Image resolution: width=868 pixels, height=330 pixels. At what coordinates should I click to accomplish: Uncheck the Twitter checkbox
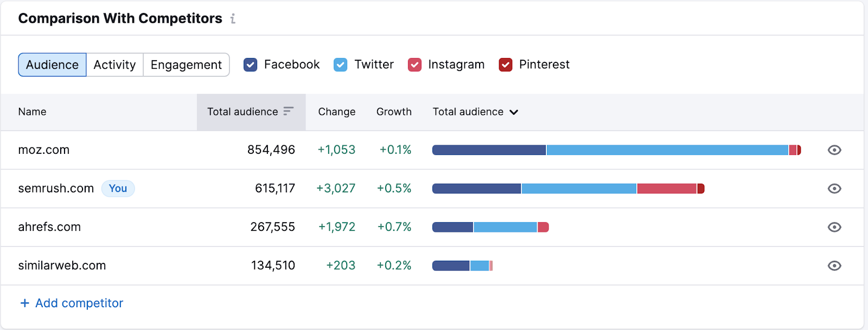(x=341, y=64)
